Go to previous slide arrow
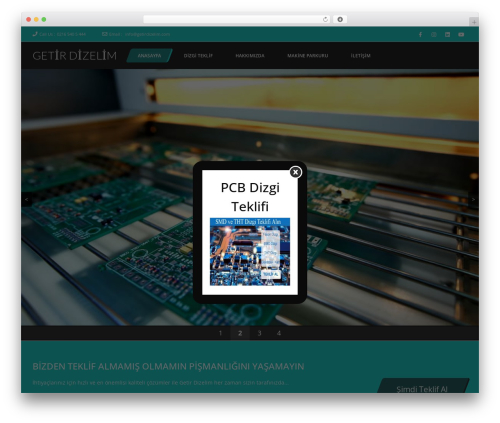This screenshot has height=423, width=500. click(27, 200)
